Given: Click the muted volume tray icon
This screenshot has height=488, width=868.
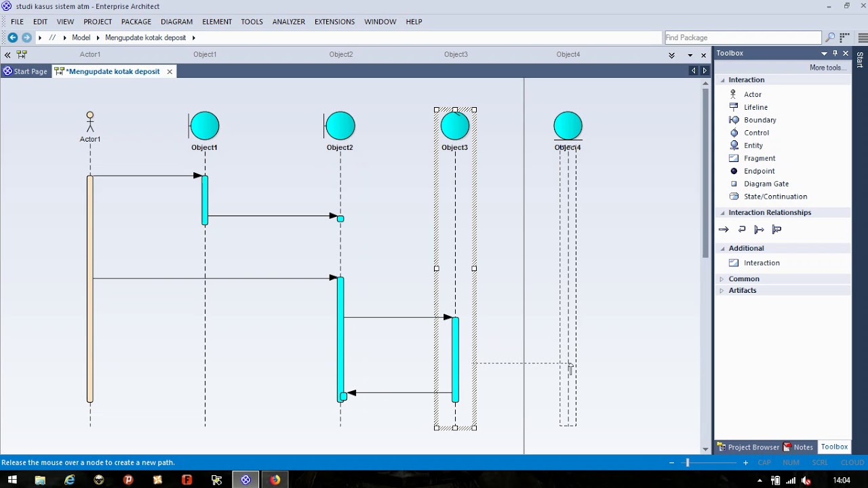Looking at the screenshot, I should (806, 481).
